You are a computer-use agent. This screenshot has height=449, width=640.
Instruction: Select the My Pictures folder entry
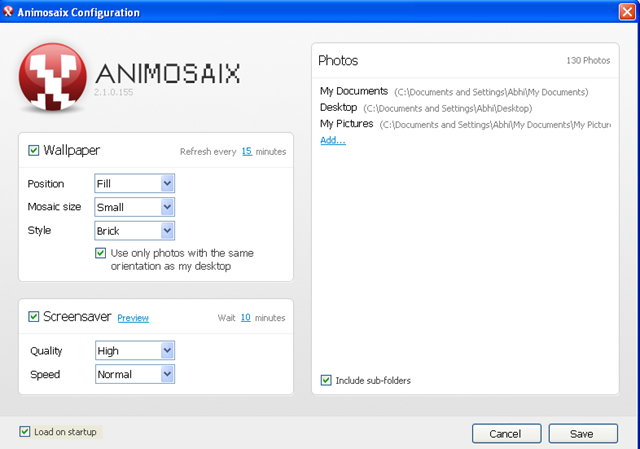[x=465, y=124]
